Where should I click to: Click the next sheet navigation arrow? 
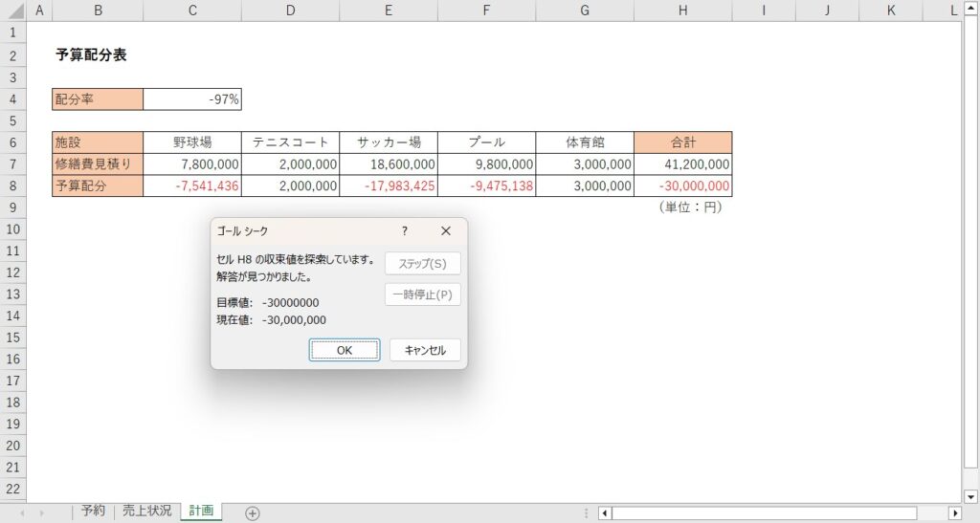[41, 513]
